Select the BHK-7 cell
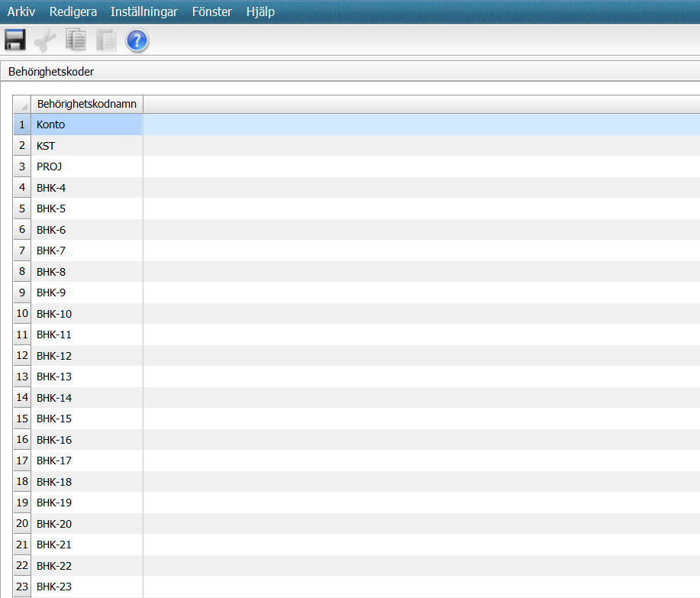 click(87, 251)
